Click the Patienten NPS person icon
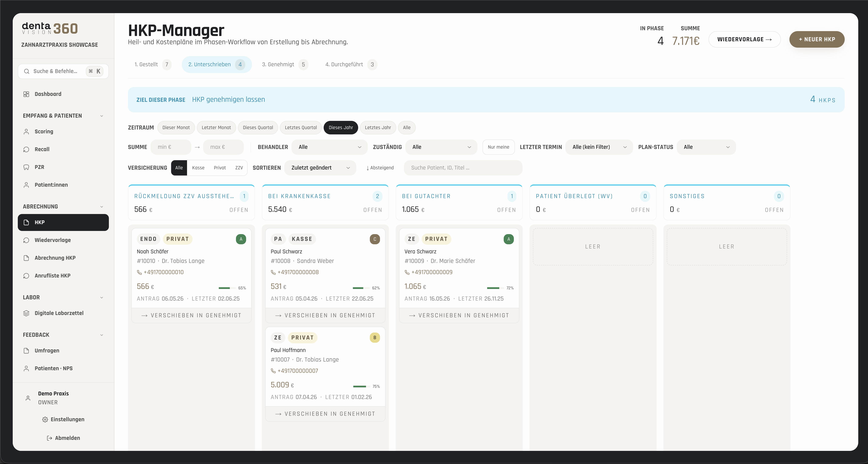The width and height of the screenshot is (868, 464). click(x=26, y=368)
